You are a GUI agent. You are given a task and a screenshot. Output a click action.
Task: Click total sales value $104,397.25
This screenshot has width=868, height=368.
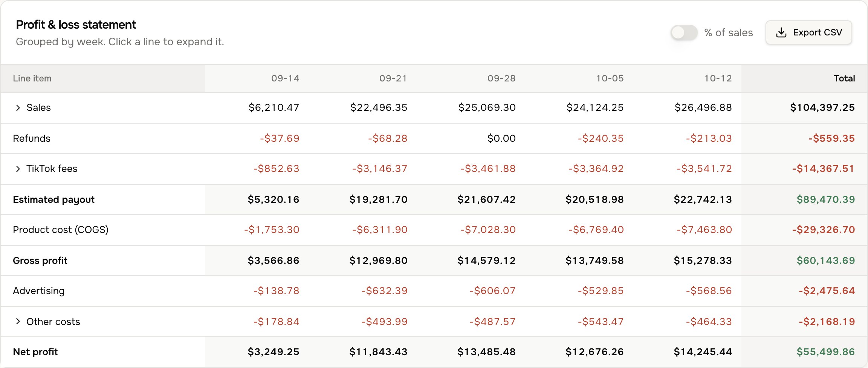pyautogui.click(x=822, y=107)
